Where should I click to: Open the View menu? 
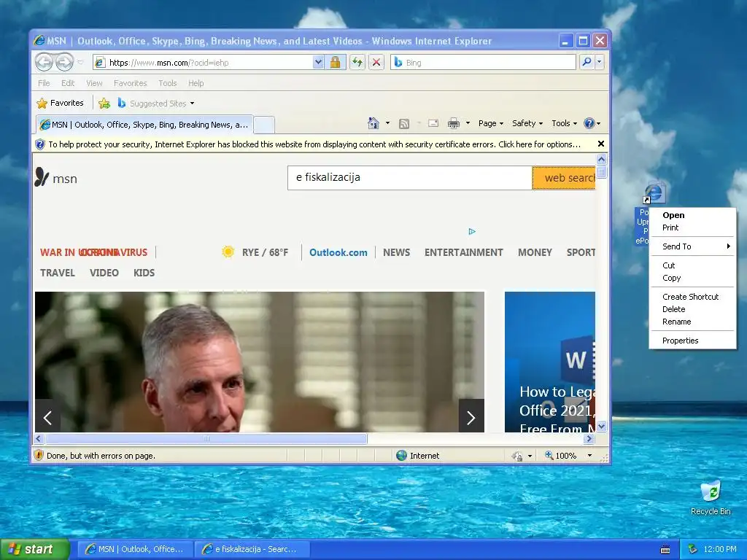pos(94,83)
